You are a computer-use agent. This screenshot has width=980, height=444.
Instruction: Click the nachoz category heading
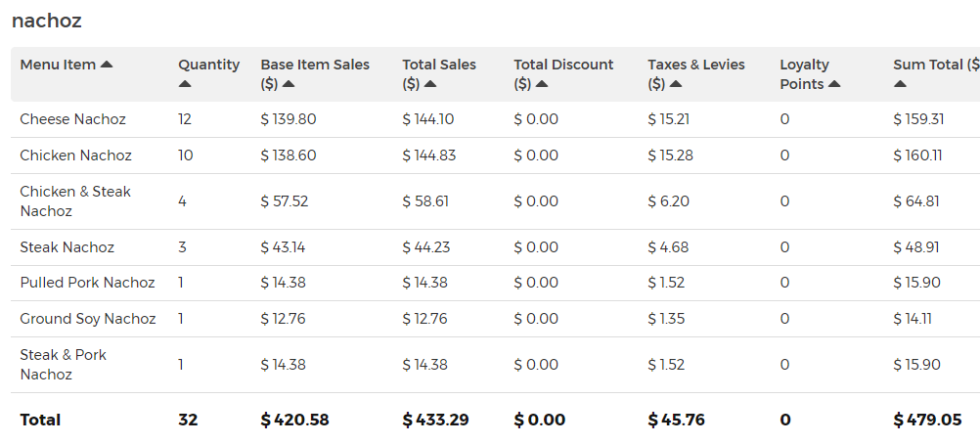(x=47, y=21)
